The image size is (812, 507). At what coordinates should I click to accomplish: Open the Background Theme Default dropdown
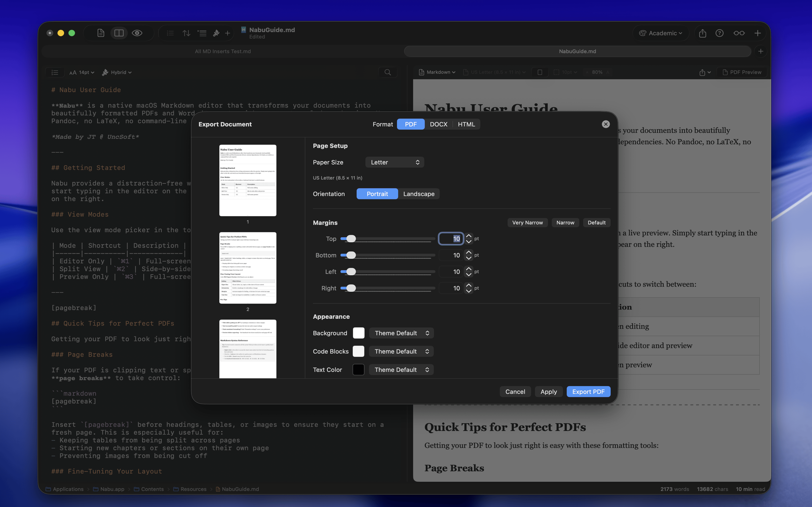[x=401, y=333]
